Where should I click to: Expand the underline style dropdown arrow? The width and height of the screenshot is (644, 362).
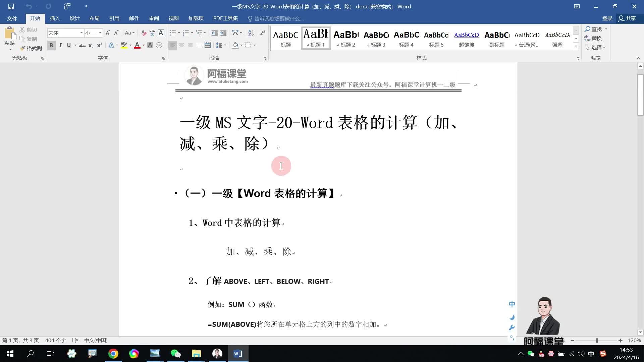75,45
